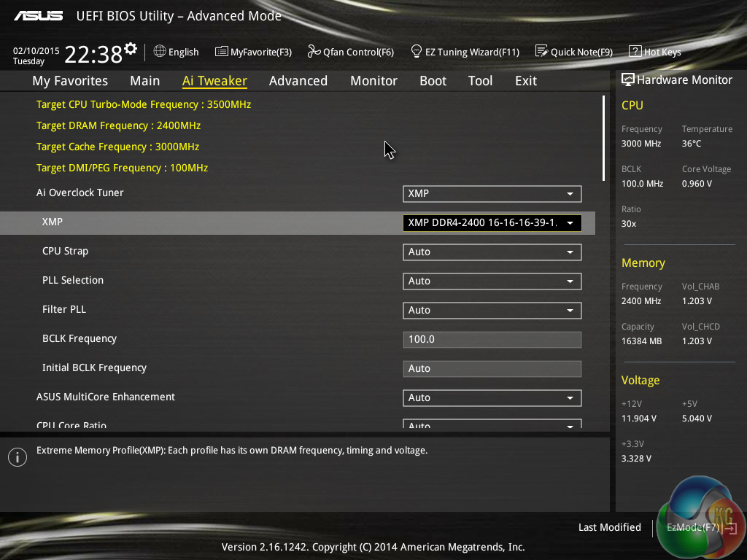This screenshot has height=560, width=747.
Task: Click the MyFavorite list icon
Action: (222, 52)
